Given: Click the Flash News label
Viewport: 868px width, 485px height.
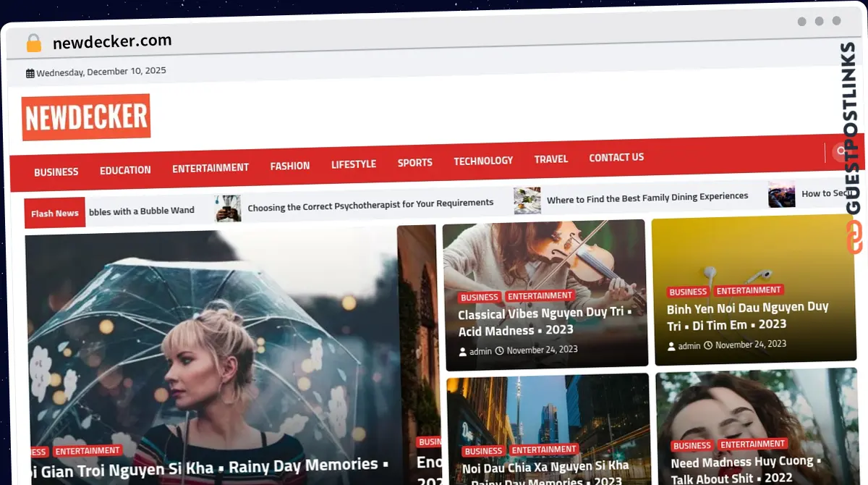Looking at the screenshot, I should click(55, 213).
